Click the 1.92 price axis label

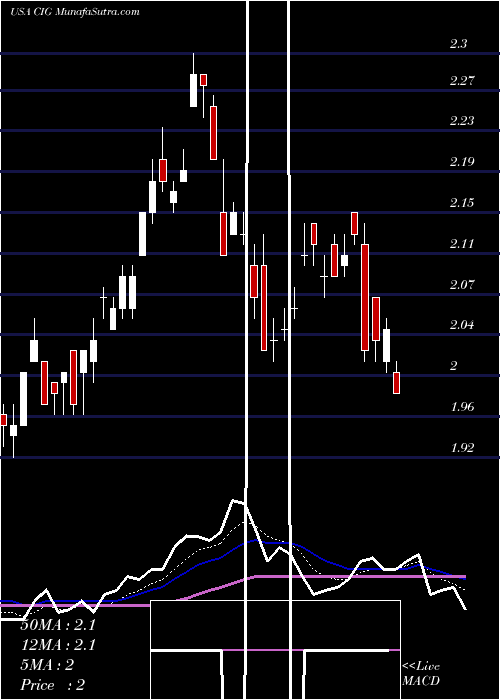(x=462, y=447)
